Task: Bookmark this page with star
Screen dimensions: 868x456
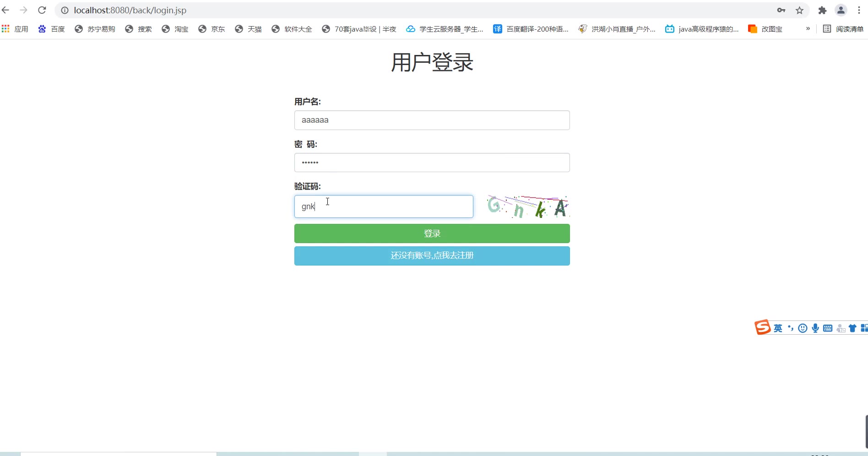Action: tap(799, 10)
